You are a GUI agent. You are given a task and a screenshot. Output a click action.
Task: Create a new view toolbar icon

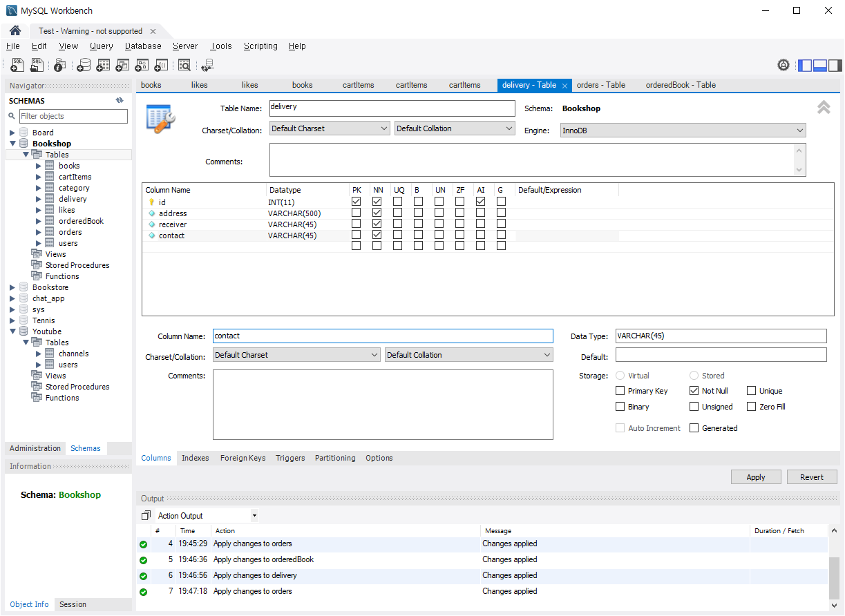coord(122,65)
